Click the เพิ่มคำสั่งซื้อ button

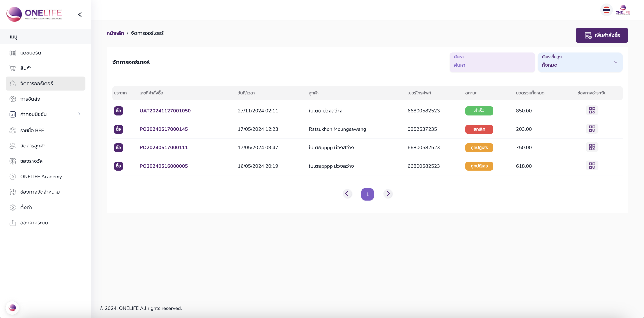(x=602, y=35)
